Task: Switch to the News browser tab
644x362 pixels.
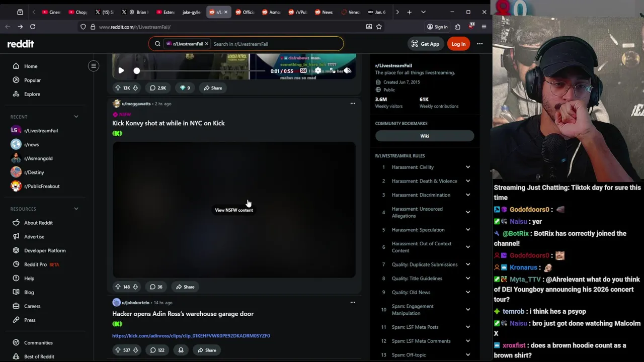Action: pyautogui.click(x=324, y=12)
